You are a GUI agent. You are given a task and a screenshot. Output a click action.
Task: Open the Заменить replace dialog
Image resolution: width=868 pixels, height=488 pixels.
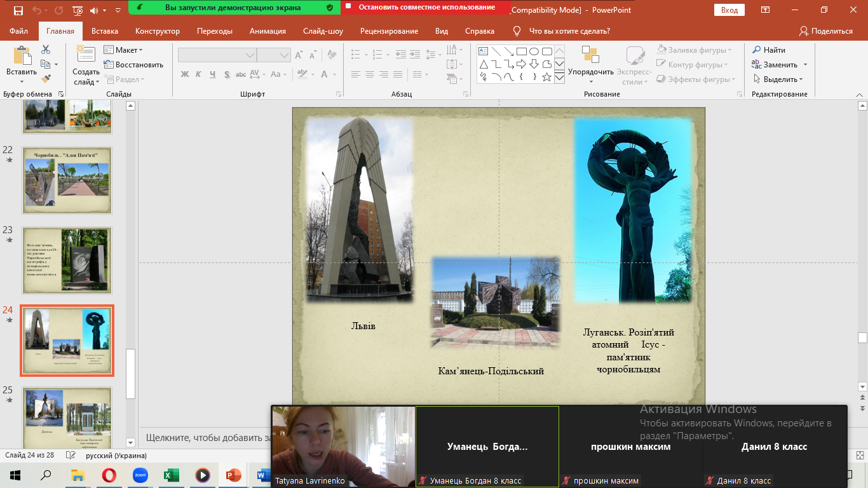779,65
